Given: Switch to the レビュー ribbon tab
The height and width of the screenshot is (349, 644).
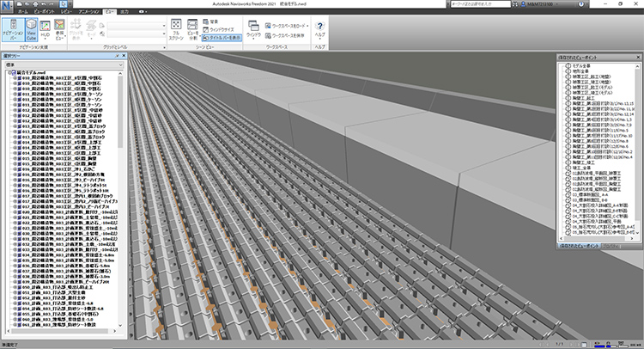Looking at the screenshot, I should (66, 12).
